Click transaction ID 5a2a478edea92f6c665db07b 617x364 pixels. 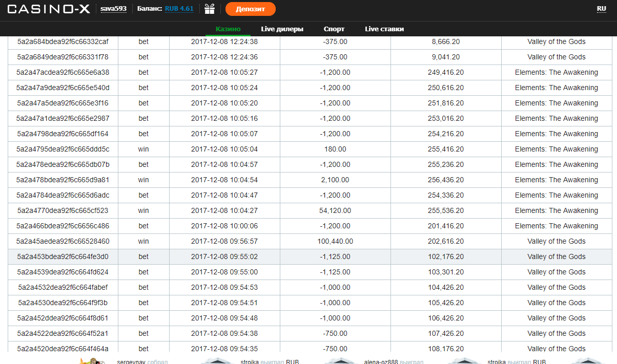(x=63, y=164)
